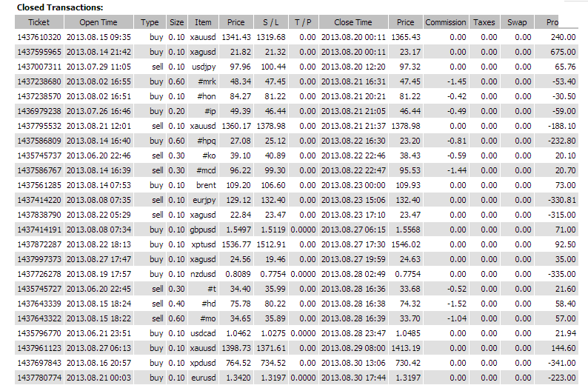The width and height of the screenshot is (588, 388).
Task: Click the Close Time column header
Action: pos(353,22)
